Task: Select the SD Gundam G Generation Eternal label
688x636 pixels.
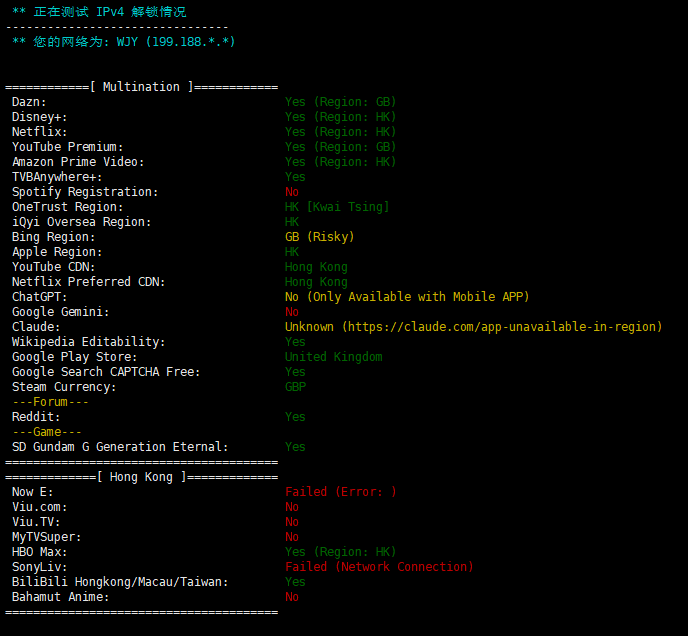Action: pyautogui.click(x=120, y=447)
